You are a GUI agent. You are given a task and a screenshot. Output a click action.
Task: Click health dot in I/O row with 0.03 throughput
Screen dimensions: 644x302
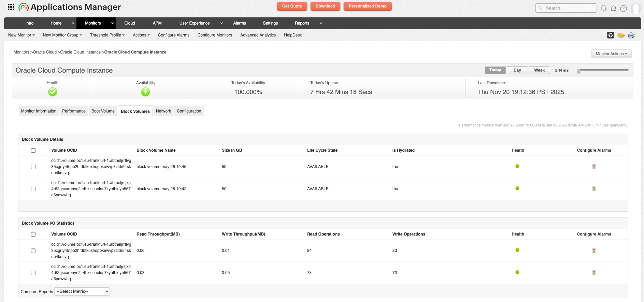point(517,272)
